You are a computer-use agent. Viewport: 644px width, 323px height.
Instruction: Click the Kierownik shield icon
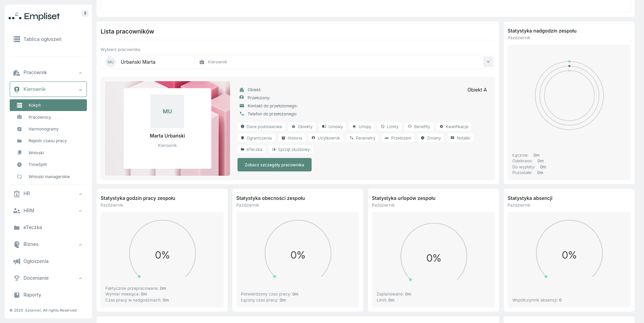coord(17,90)
